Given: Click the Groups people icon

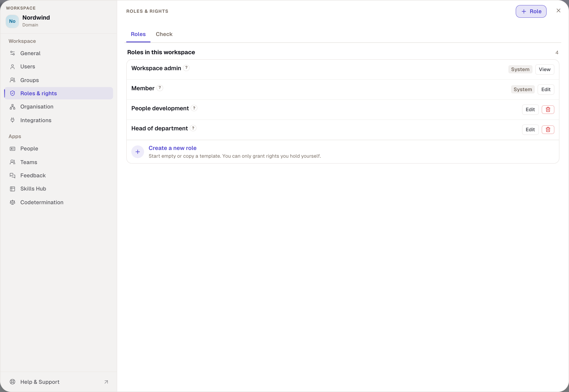Looking at the screenshot, I should 13,80.
